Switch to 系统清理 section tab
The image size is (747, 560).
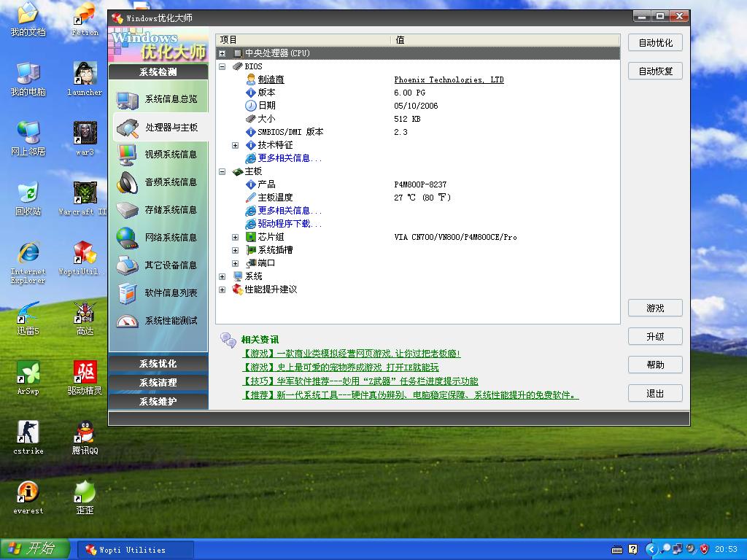click(x=158, y=382)
